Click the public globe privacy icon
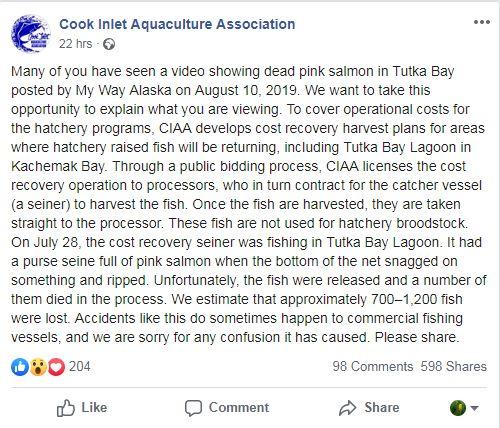 click(109, 44)
